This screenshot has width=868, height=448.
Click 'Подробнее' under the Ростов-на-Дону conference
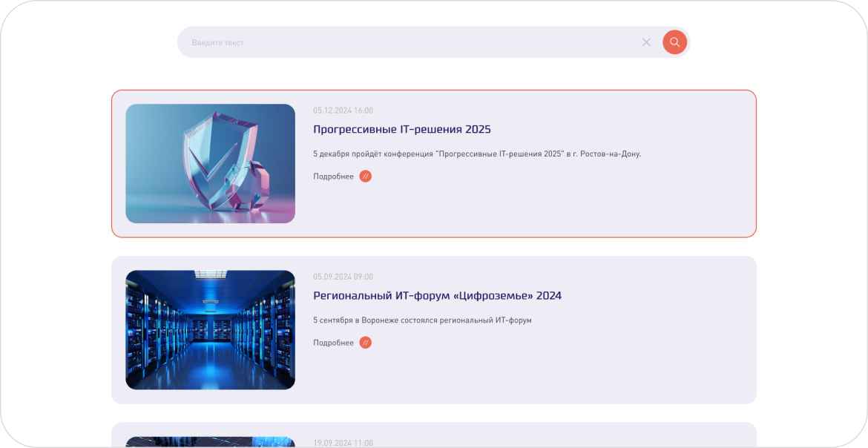pyautogui.click(x=333, y=177)
